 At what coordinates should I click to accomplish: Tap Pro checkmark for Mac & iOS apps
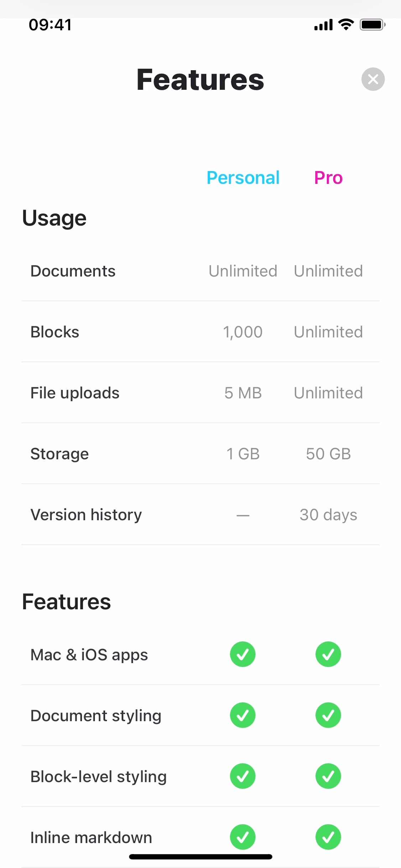[328, 654]
